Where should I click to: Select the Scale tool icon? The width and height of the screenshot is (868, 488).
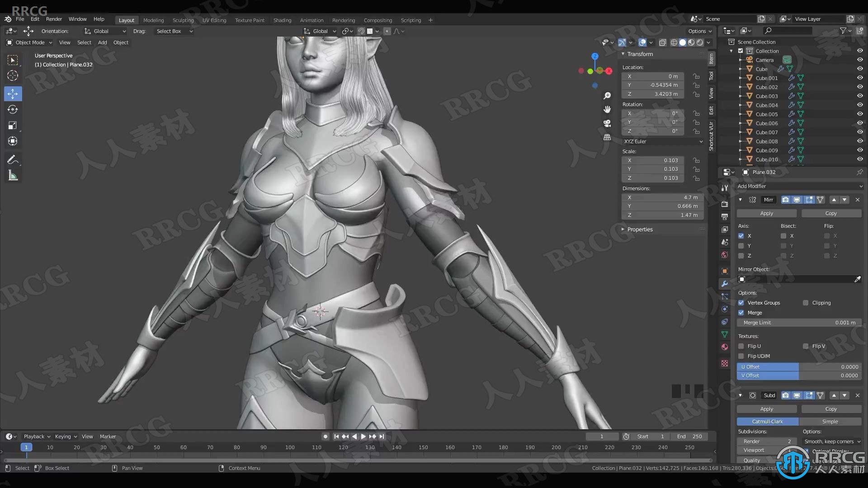tap(13, 125)
